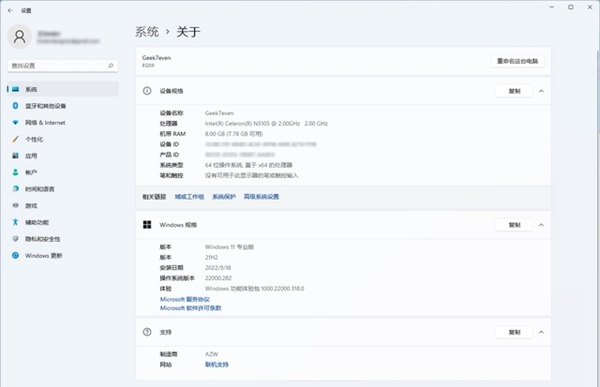This screenshot has width=600, height=387.
Task: Click the Celeron N5105 processor value
Action: pos(266,123)
